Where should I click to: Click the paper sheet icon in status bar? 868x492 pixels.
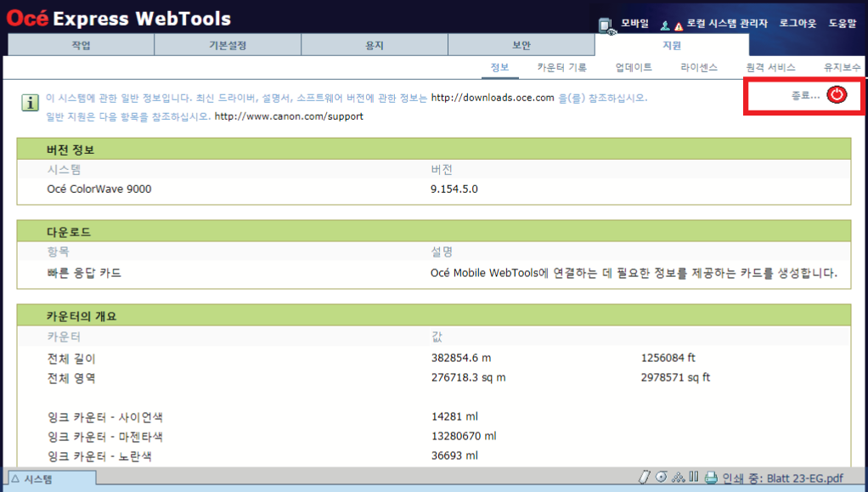(644, 477)
